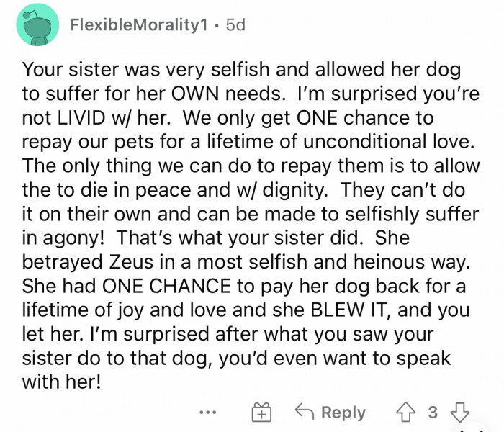This screenshot has width=504, height=432.
Task: Open the three-dot more options menu
Action: (209, 412)
